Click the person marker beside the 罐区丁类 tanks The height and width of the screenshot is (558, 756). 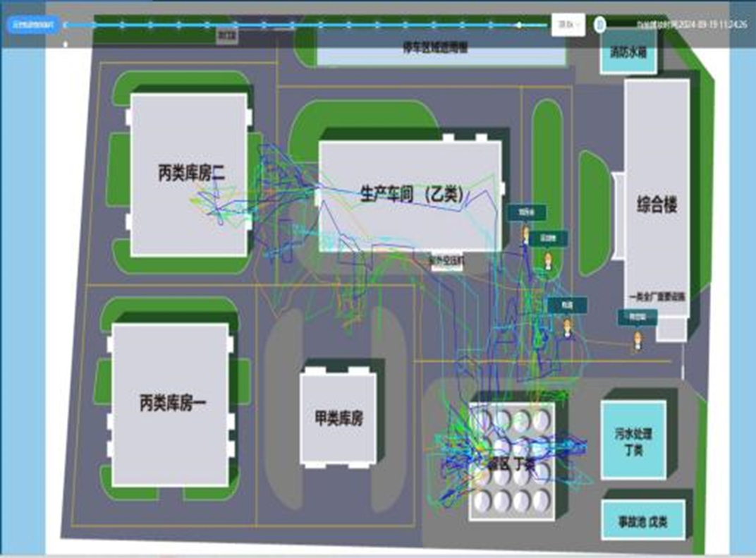tap(549, 261)
